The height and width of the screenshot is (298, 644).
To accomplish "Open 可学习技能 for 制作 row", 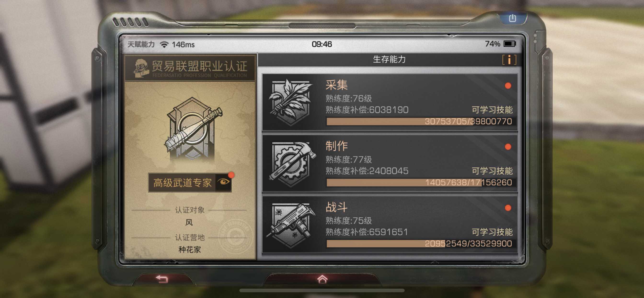I will [x=492, y=171].
